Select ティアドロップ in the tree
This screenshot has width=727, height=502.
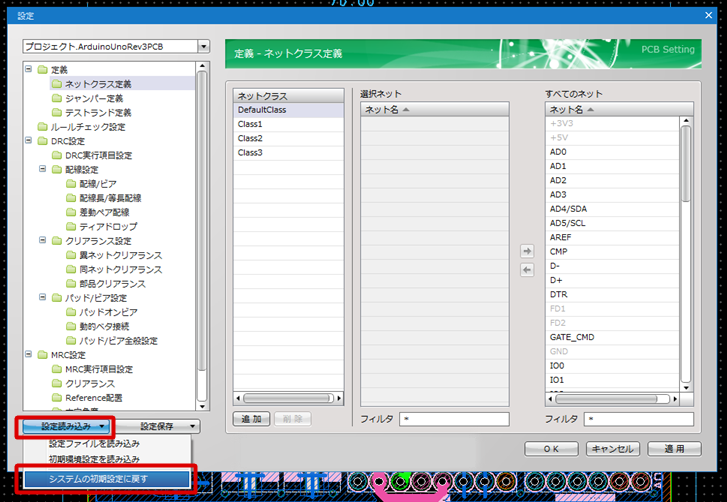(108, 227)
